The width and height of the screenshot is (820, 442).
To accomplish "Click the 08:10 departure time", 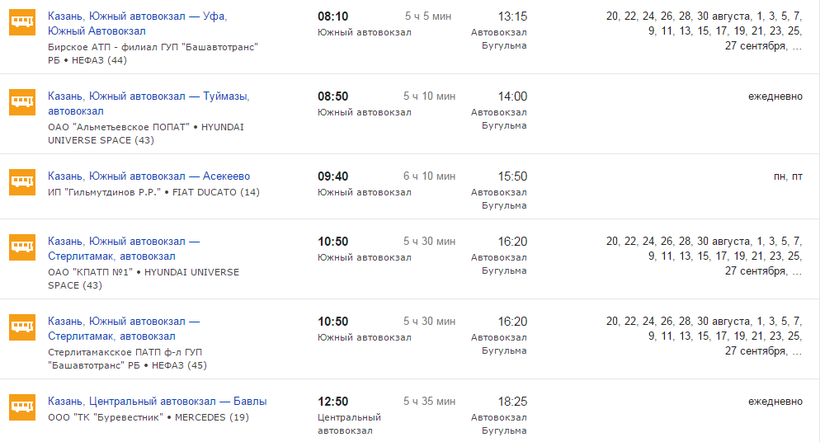I will pos(333,16).
